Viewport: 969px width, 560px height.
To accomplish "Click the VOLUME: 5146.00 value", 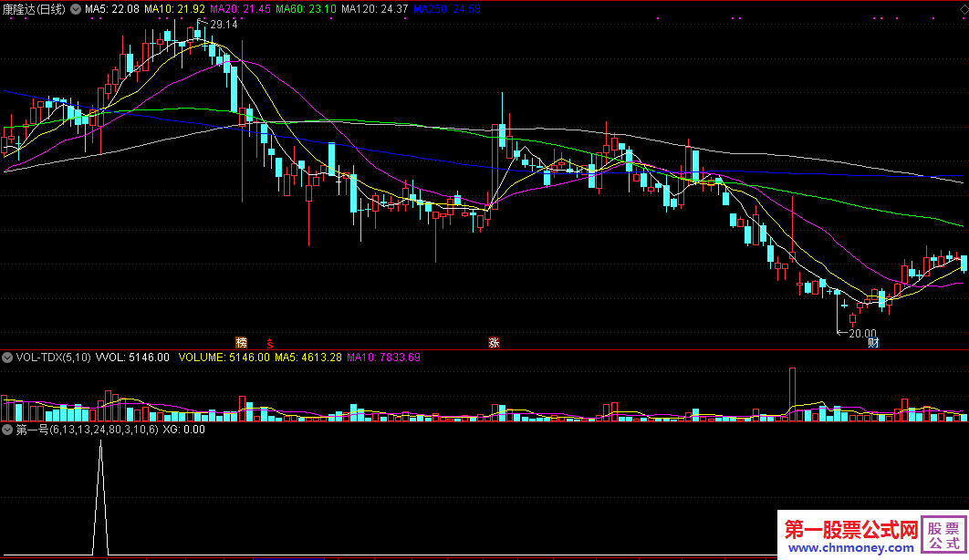I will pyautogui.click(x=224, y=357).
